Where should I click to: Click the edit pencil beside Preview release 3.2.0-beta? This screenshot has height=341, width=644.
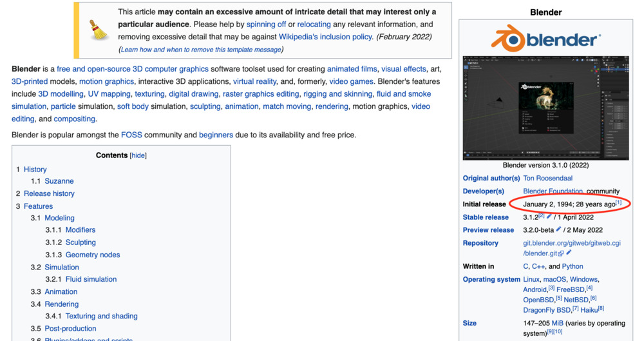[x=559, y=229]
